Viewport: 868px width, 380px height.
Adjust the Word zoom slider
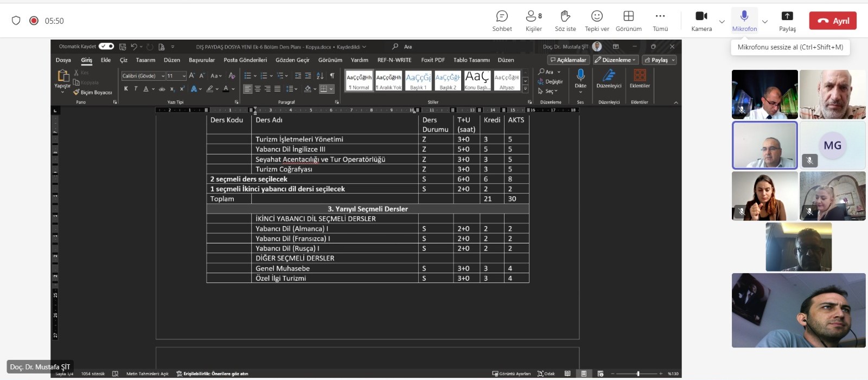click(x=638, y=373)
